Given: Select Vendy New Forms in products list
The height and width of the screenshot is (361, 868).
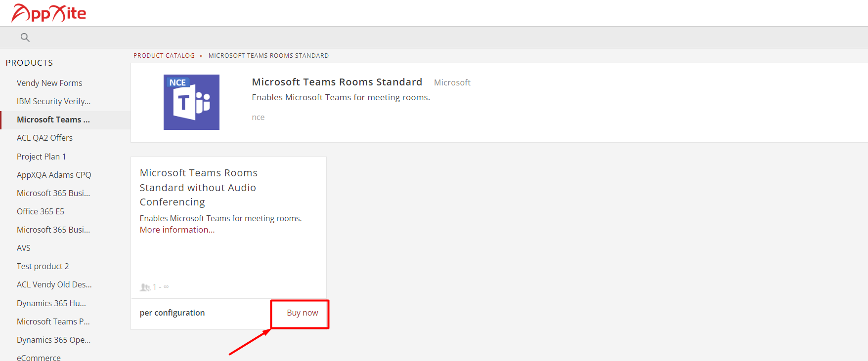Looking at the screenshot, I should point(49,83).
